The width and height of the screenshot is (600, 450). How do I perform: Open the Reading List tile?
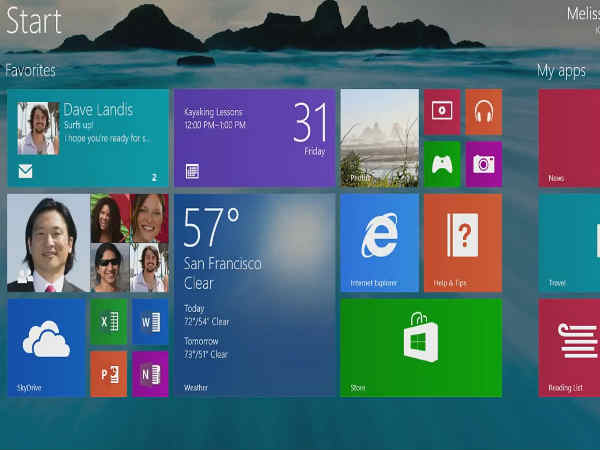(569, 347)
